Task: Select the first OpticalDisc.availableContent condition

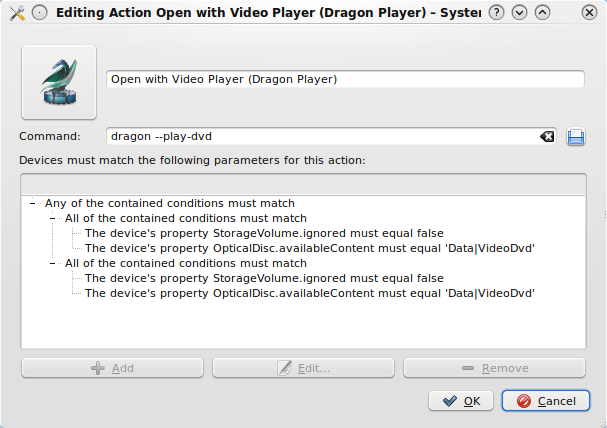Action: point(310,248)
